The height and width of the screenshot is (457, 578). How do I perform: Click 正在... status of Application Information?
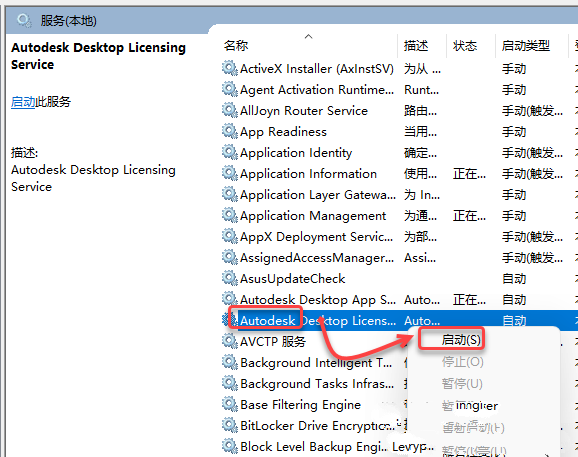469,174
